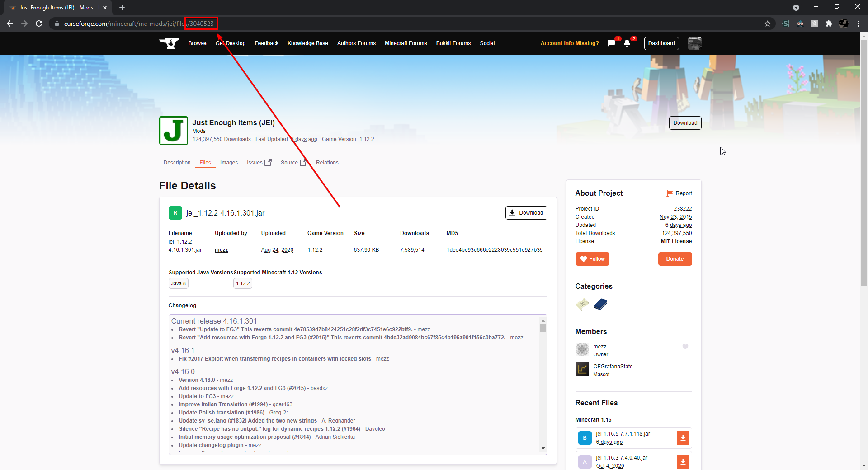Click the address bar URL field
Screen dimensions: 868x470
[x=407, y=23]
